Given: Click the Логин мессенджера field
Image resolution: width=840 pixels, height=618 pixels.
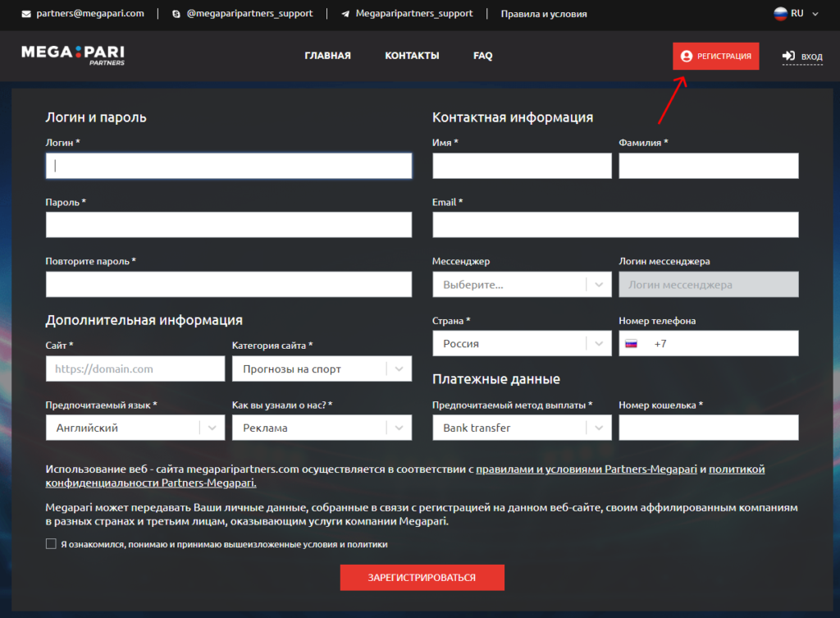Looking at the screenshot, I should pyautogui.click(x=708, y=285).
